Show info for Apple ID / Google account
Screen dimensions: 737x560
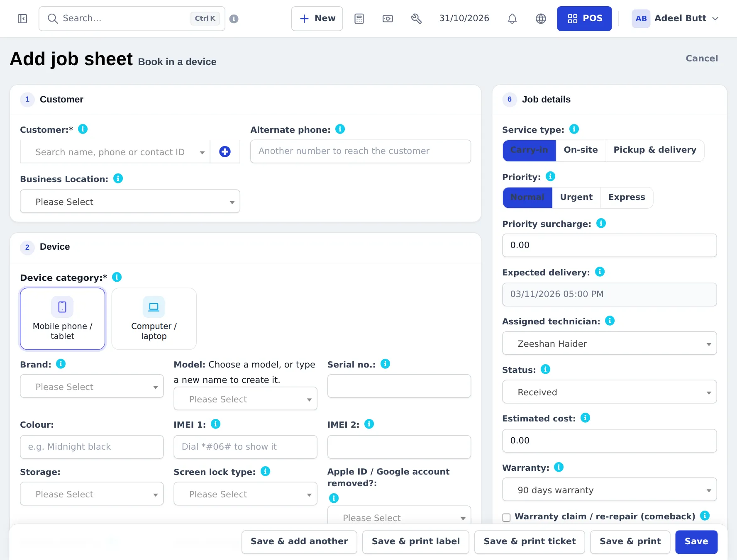point(334,498)
